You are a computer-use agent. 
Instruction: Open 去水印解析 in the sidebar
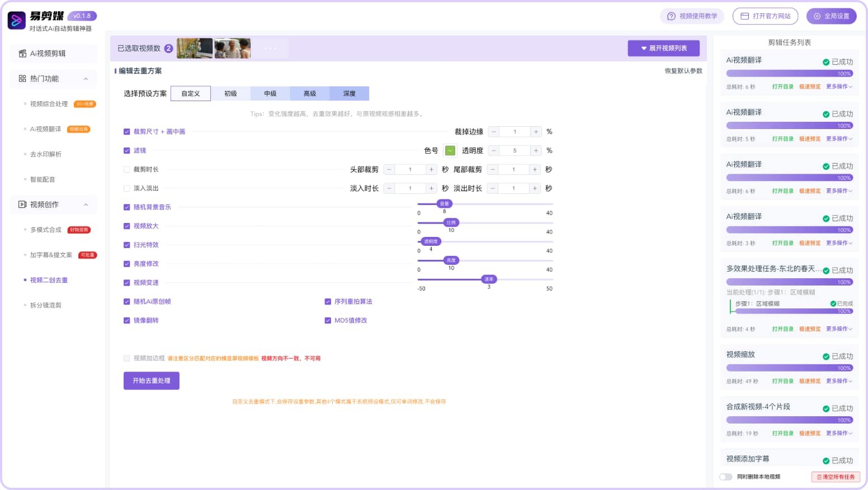pyautogui.click(x=46, y=154)
